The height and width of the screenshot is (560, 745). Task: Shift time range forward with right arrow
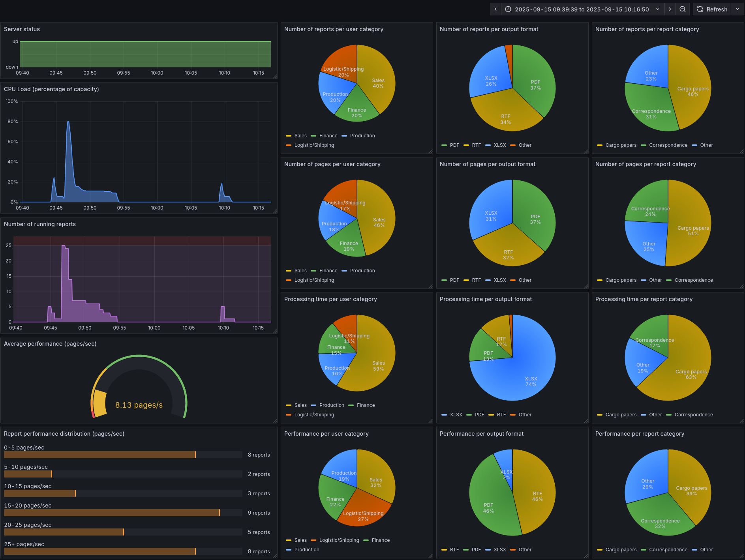670,9
